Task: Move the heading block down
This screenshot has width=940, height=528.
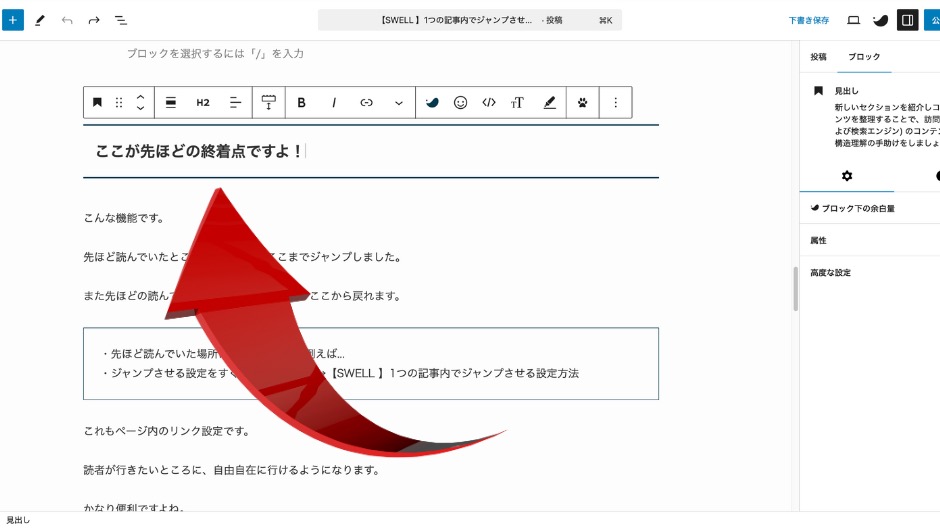Action: [140, 108]
